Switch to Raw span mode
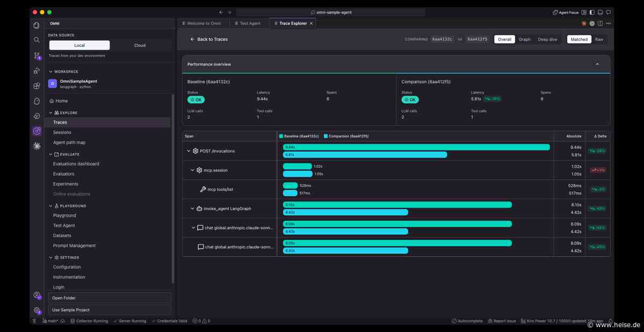This screenshot has height=332, width=644. click(599, 39)
